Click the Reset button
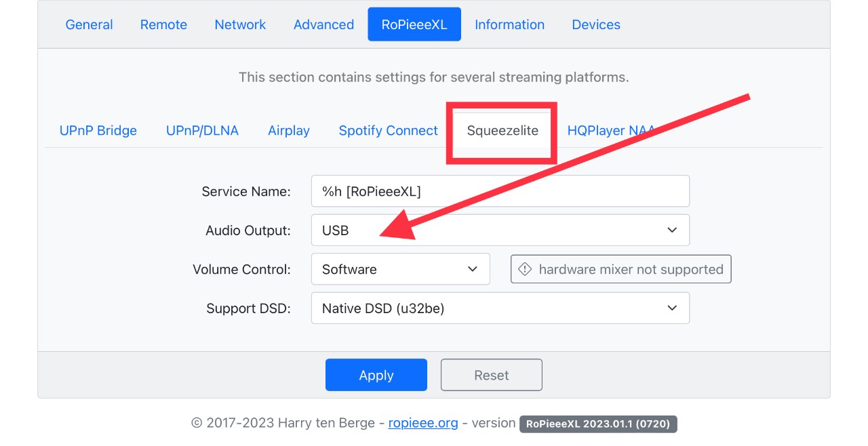Image resolution: width=868 pixels, height=446 pixels. coord(492,375)
